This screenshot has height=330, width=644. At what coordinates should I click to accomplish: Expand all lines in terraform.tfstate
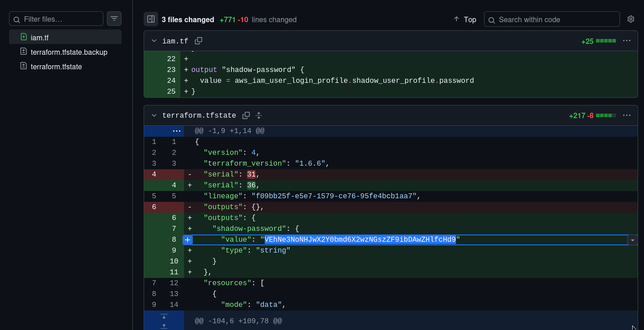pos(259,115)
